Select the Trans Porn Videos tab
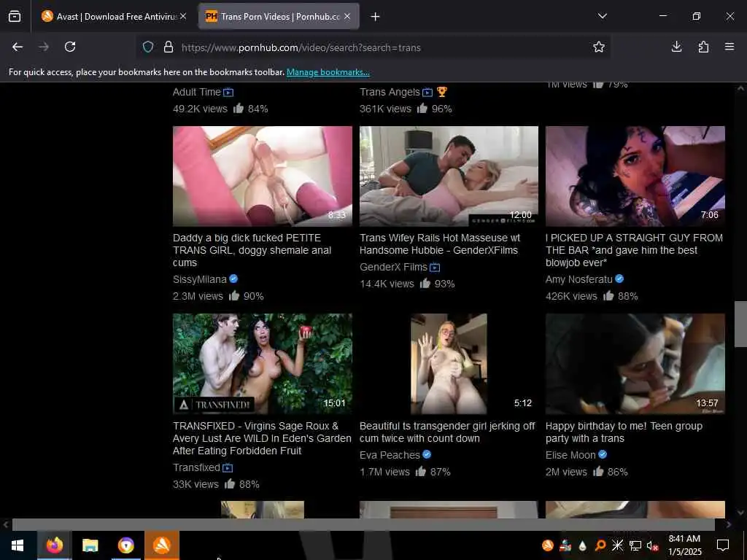This screenshot has width=747, height=560. pos(279,17)
